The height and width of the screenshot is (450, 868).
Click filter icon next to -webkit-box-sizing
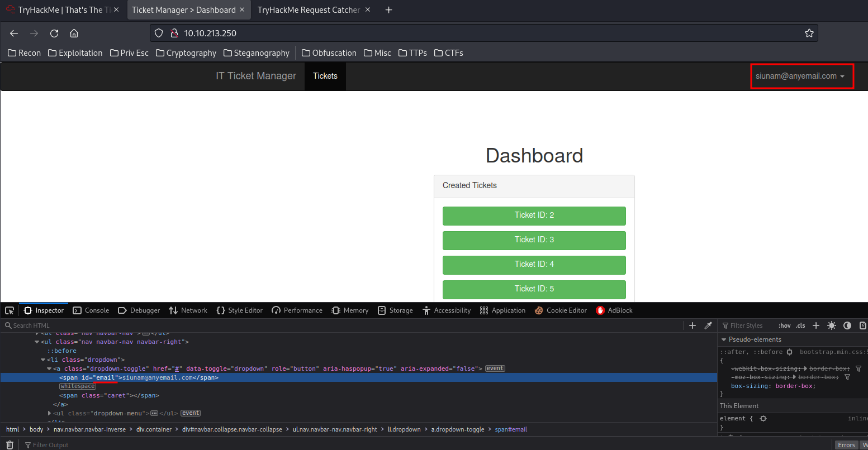tap(858, 368)
